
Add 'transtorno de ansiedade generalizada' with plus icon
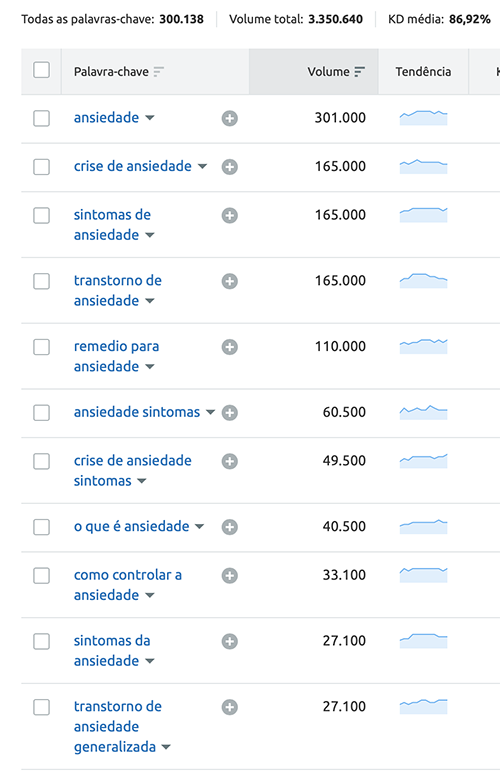(229, 707)
